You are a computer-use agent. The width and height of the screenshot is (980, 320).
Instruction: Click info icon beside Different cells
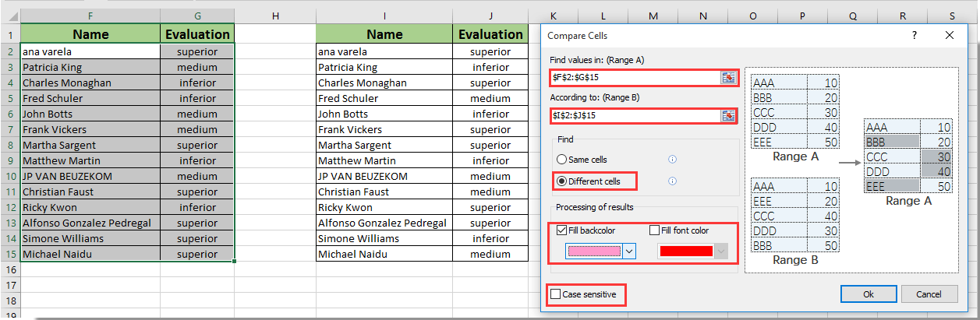click(672, 181)
